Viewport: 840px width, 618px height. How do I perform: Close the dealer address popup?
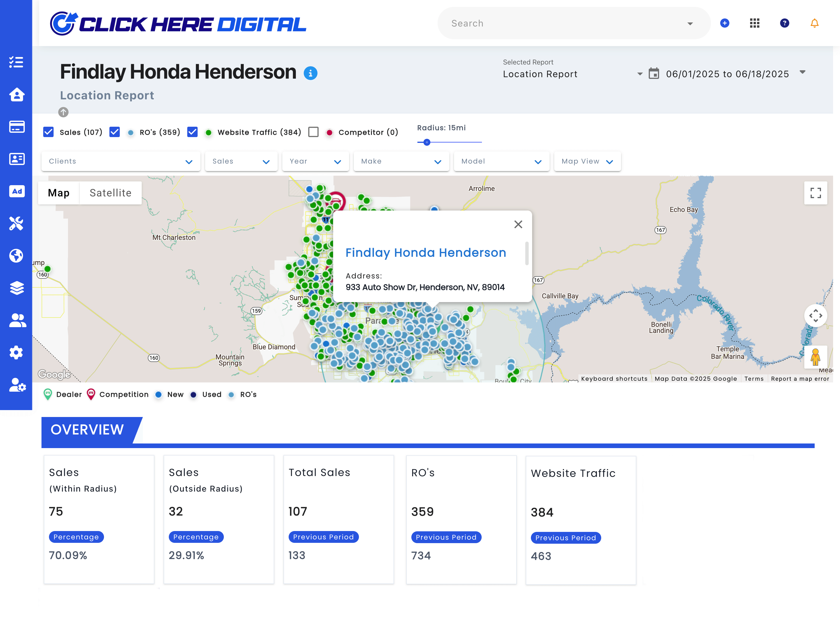click(x=518, y=224)
